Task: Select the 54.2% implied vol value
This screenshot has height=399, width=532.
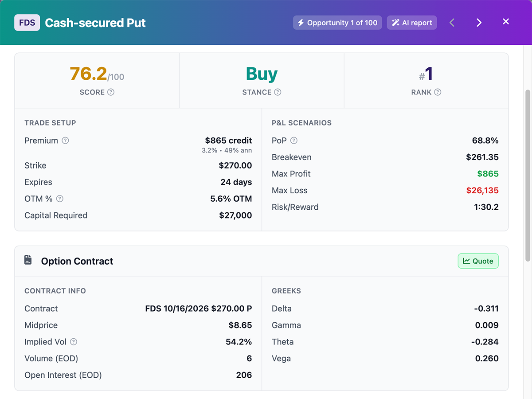Action: [239, 342]
